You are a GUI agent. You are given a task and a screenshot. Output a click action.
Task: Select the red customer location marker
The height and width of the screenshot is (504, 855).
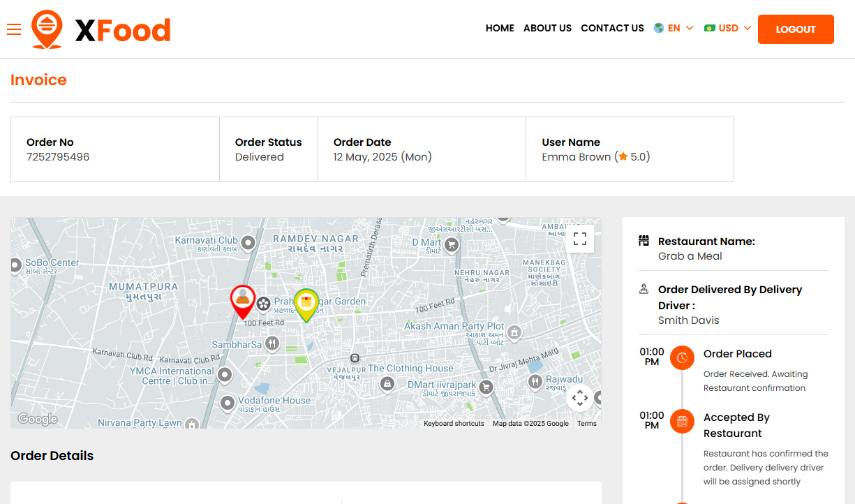pos(242,302)
